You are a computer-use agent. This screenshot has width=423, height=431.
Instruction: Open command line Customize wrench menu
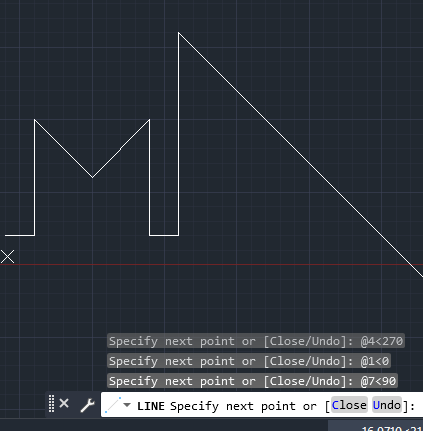pos(87,405)
